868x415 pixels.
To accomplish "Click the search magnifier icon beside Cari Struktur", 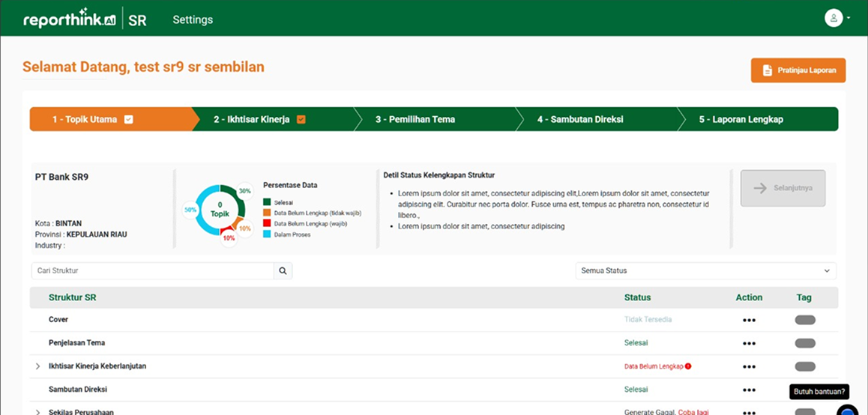I will click(x=283, y=271).
